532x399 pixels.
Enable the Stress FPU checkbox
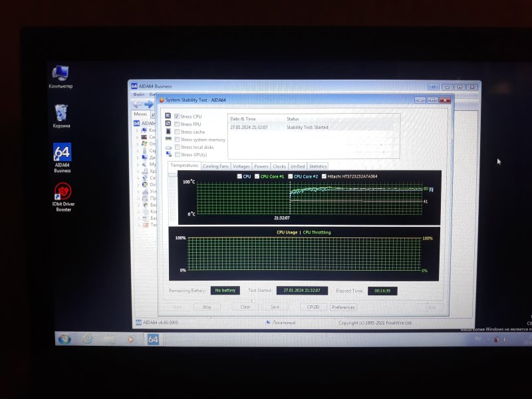click(177, 124)
